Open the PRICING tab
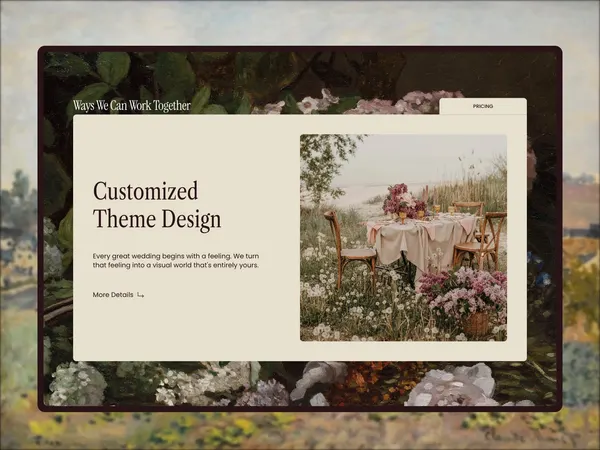Image resolution: width=600 pixels, height=450 pixels. tap(483, 106)
